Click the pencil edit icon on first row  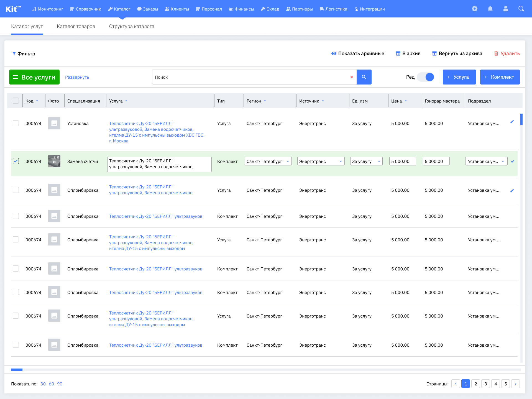pyautogui.click(x=512, y=122)
